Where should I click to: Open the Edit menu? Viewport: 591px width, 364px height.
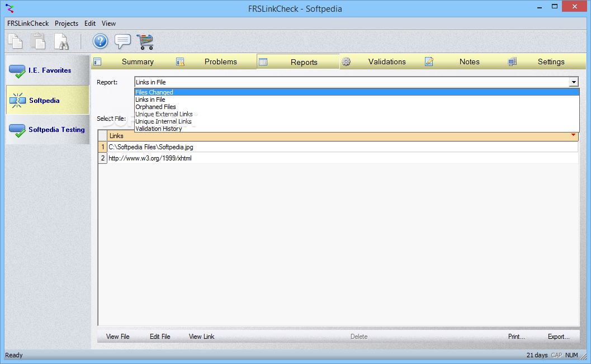[89, 23]
